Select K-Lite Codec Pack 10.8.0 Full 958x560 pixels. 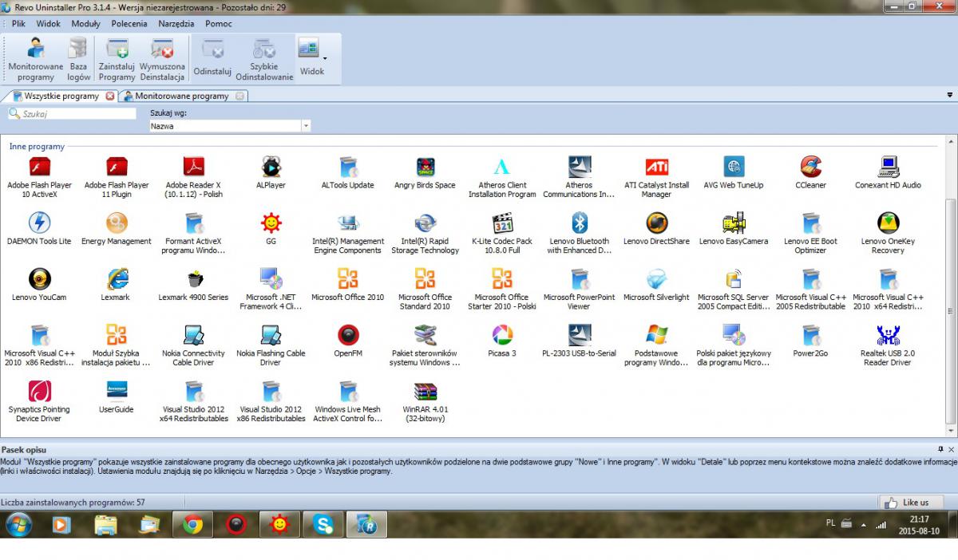(502, 233)
